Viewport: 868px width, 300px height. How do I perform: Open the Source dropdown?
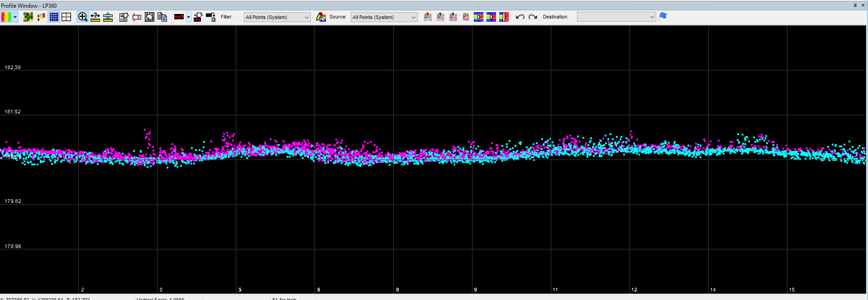tap(384, 17)
